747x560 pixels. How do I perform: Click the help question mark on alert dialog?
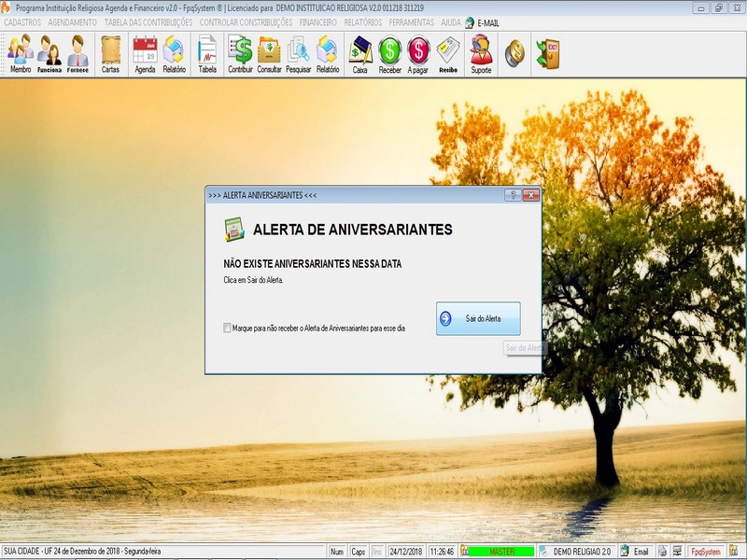click(x=513, y=195)
